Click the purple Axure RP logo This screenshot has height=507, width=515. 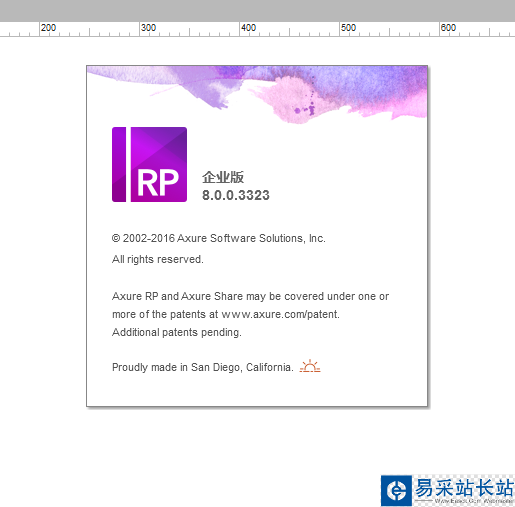coord(149,164)
